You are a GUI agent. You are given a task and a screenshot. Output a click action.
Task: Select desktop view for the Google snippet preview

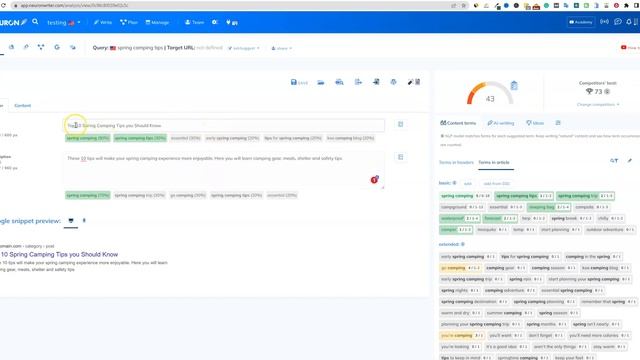71,221
